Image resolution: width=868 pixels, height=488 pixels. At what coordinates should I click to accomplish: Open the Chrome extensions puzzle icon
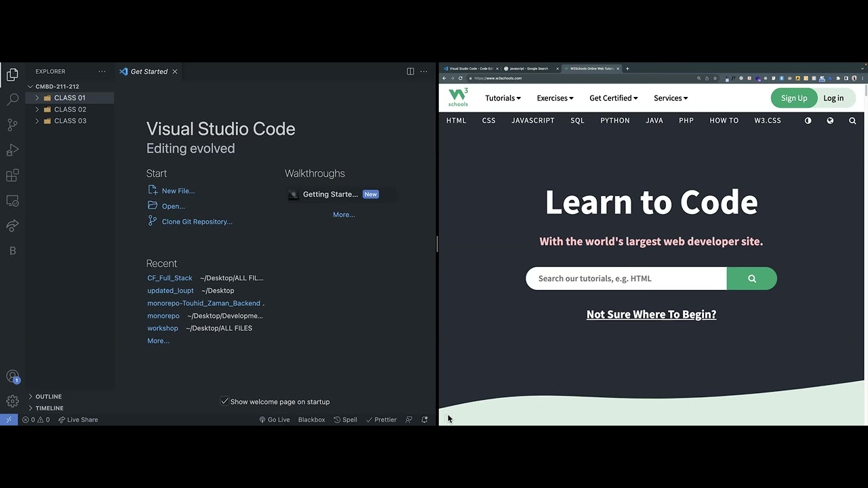coord(839,78)
